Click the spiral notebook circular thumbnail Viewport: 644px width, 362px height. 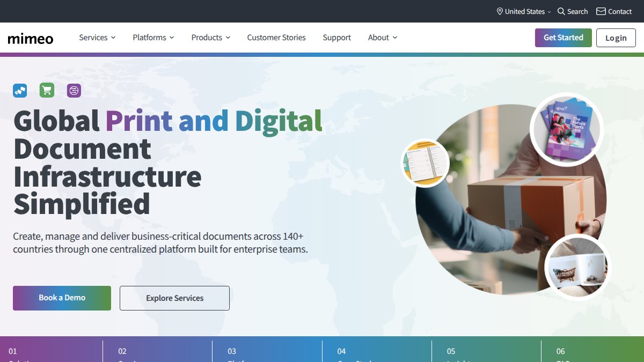tap(426, 163)
